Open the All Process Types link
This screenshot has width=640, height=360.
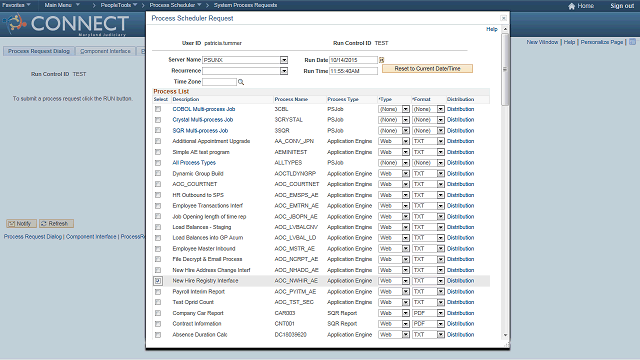click(194, 163)
